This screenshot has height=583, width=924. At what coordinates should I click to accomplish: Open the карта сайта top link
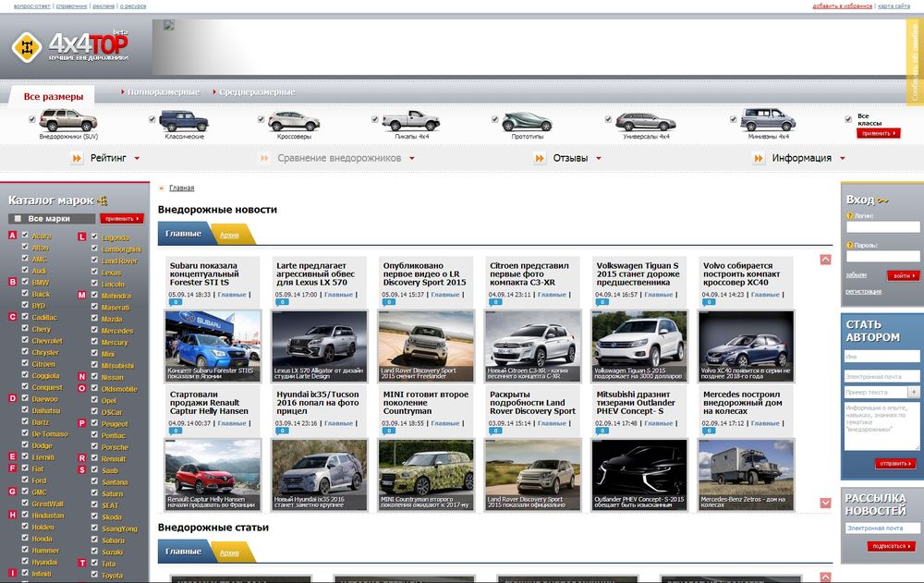tap(894, 6)
